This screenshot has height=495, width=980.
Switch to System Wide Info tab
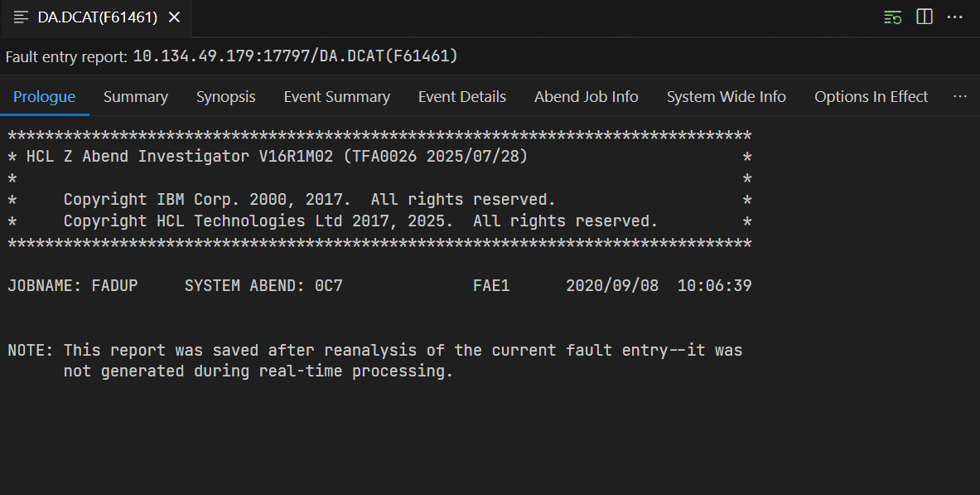pyautogui.click(x=726, y=97)
